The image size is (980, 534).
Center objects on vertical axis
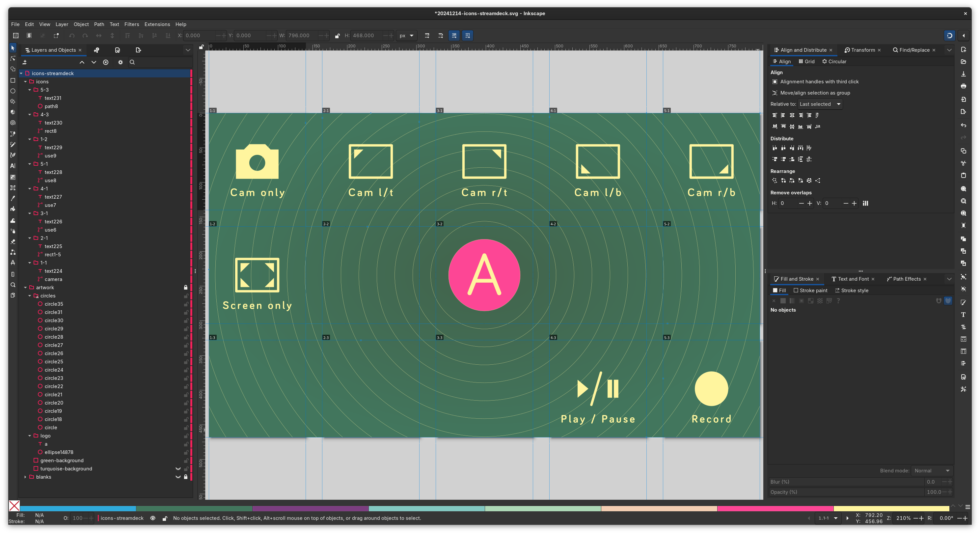(x=792, y=115)
